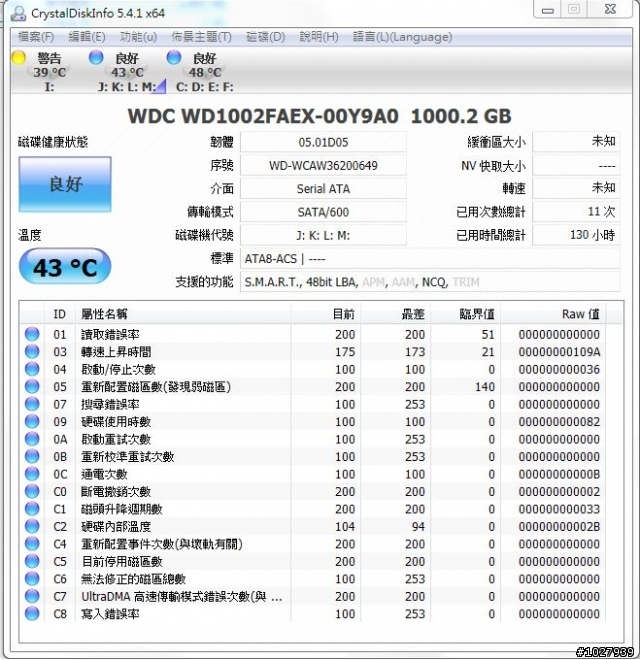Click the 43 °C temperature indicator
The image size is (640, 660).
point(65,267)
